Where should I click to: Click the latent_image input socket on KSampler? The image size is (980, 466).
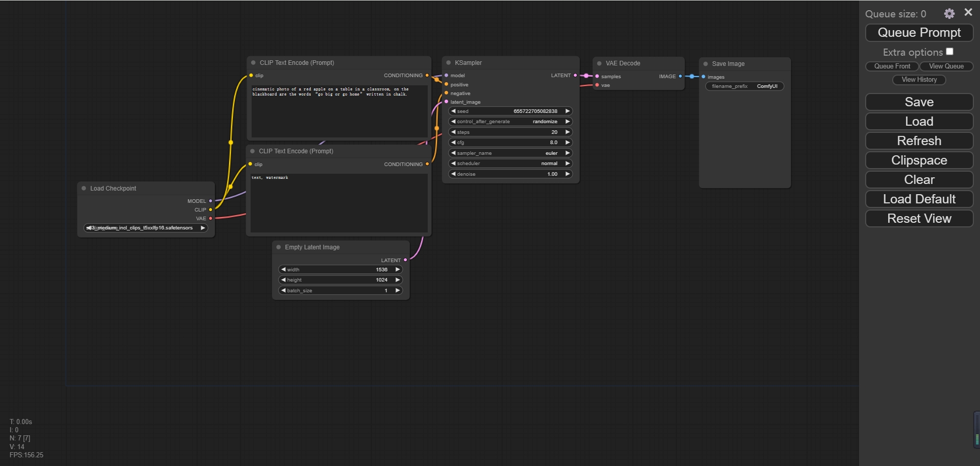pyautogui.click(x=446, y=102)
